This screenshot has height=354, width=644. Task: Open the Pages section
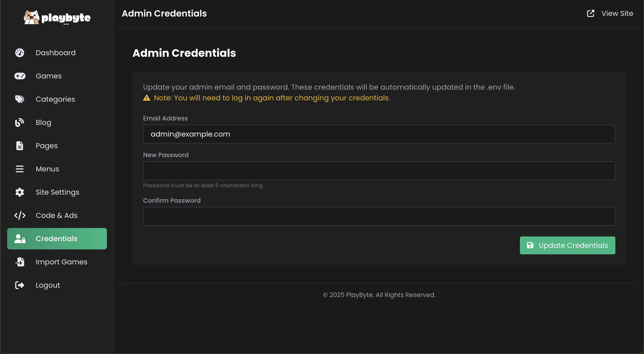57,146
